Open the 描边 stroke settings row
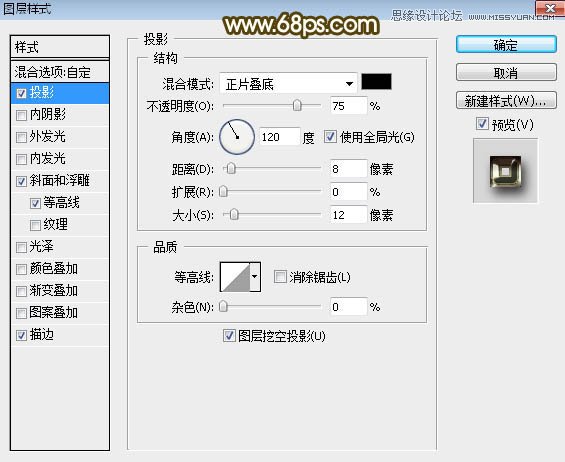This screenshot has width=565, height=462. pos(60,335)
